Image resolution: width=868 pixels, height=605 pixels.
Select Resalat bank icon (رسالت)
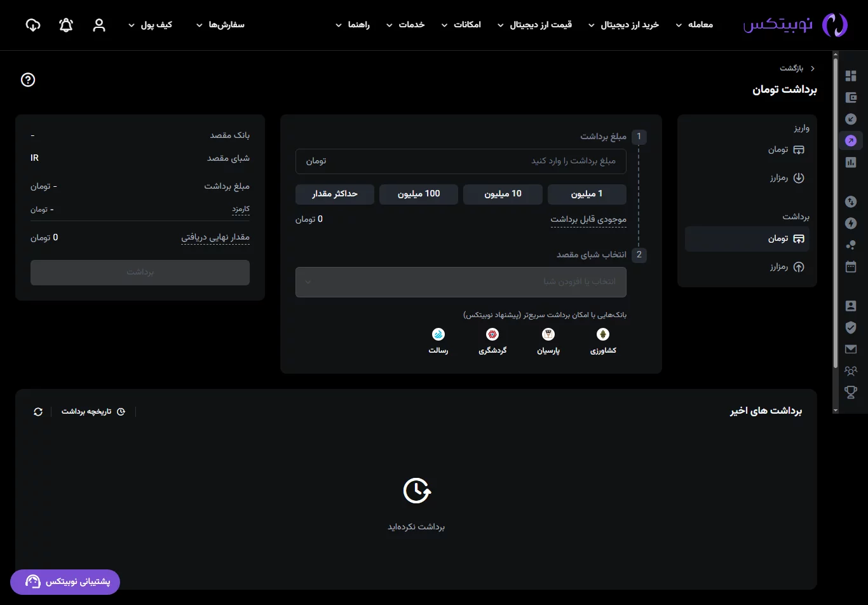[x=438, y=334]
